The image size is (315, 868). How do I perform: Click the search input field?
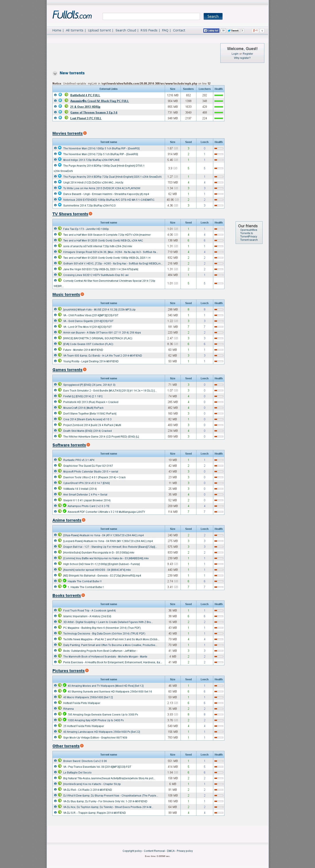[151, 17]
